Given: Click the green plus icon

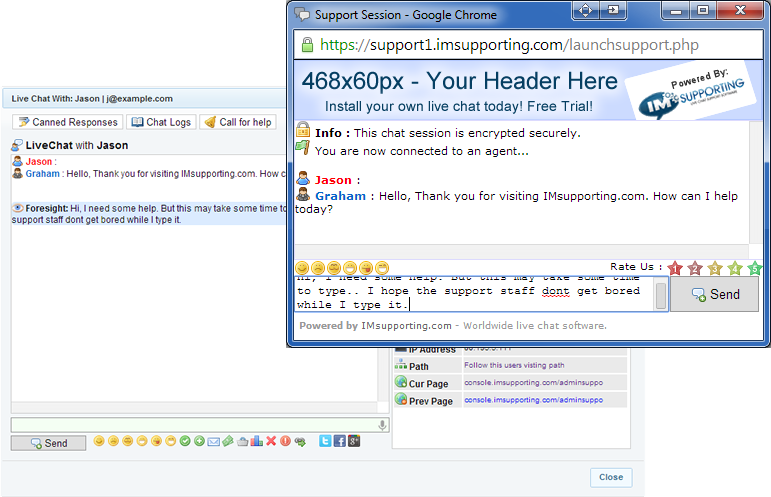Looking at the screenshot, I should click(x=199, y=441).
